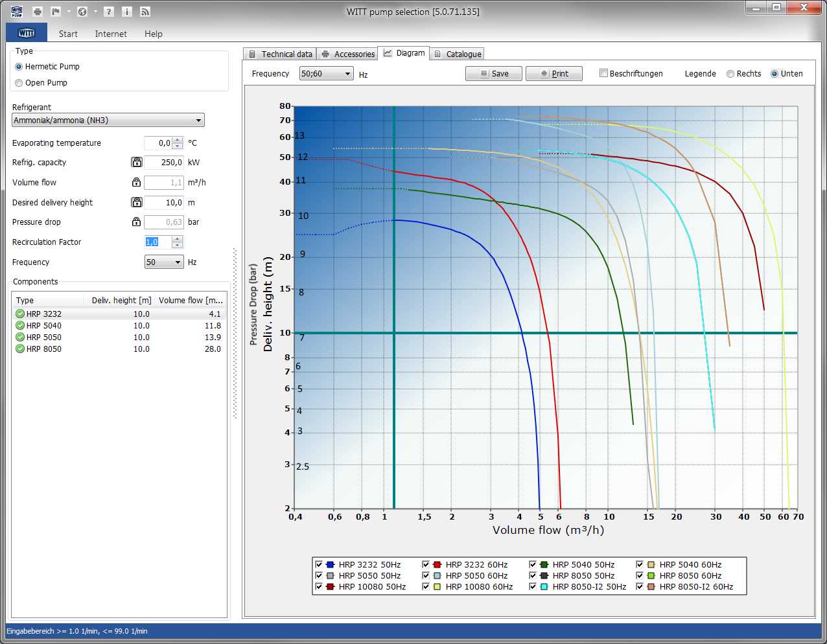Select HRP 5050 row in Components list
Viewport: 827px width, 644px height.
pos(119,338)
